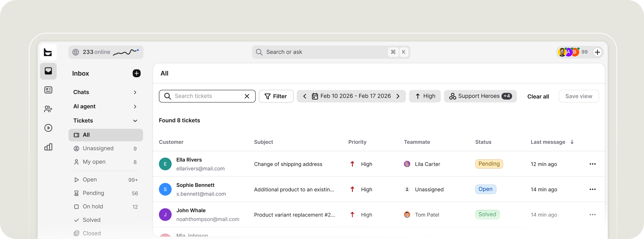Select On hold tickets view

(x=106, y=207)
